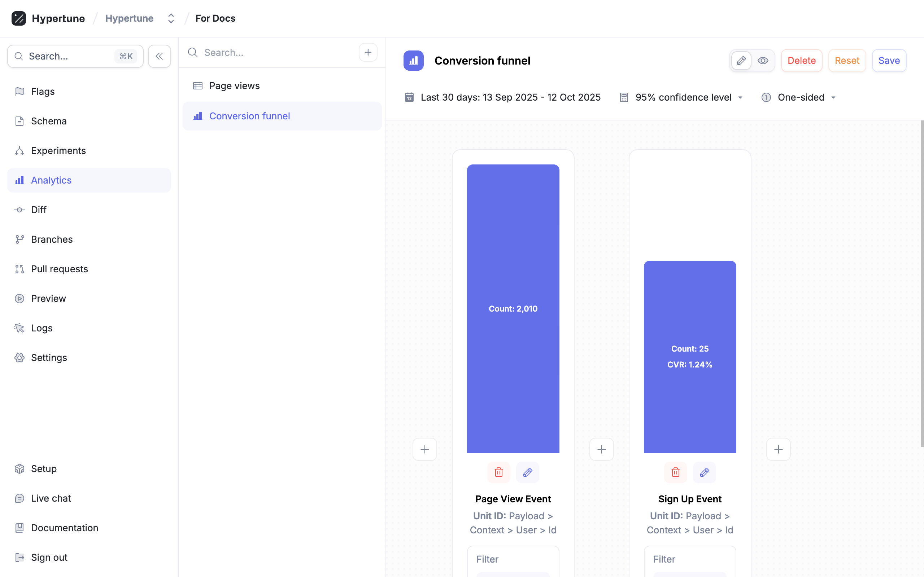Screen dimensions: 924x577
Task: Switch to view mode eye icon
Action: [763, 61]
